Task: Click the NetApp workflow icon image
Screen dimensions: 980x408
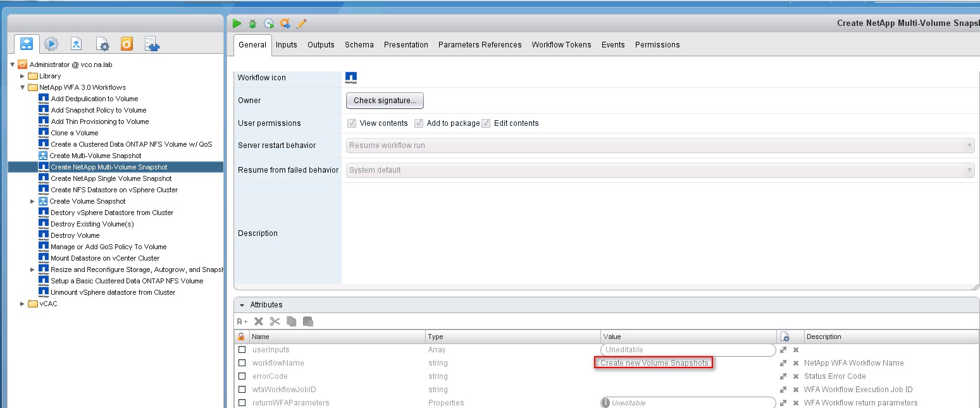Action: click(x=351, y=78)
